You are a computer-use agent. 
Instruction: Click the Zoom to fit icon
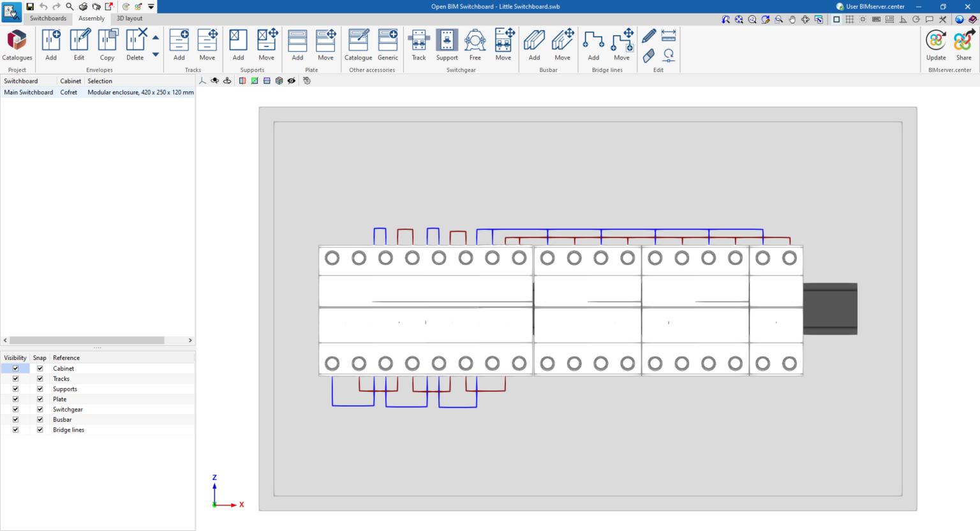738,19
